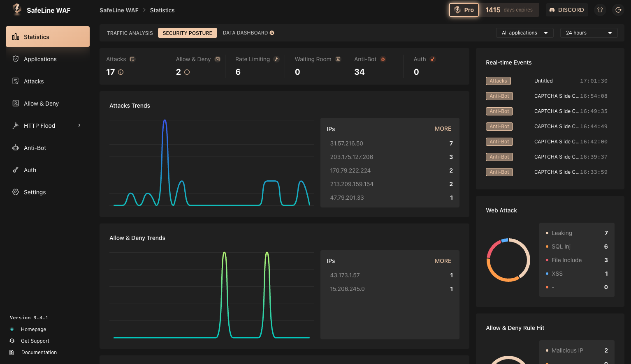Click the Documentation file icon
The height and width of the screenshot is (364, 631).
12,352
